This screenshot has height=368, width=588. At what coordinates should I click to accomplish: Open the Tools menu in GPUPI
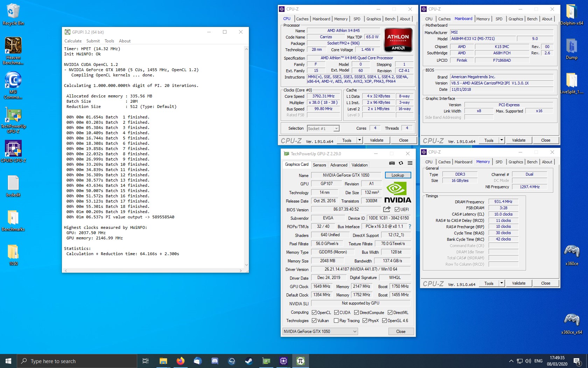tap(109, 41)
